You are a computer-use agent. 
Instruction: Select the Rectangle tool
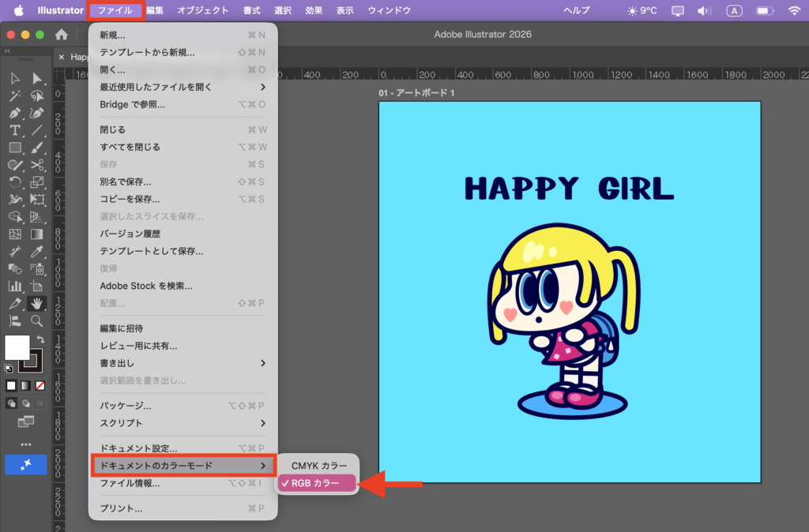coord(15,148)
